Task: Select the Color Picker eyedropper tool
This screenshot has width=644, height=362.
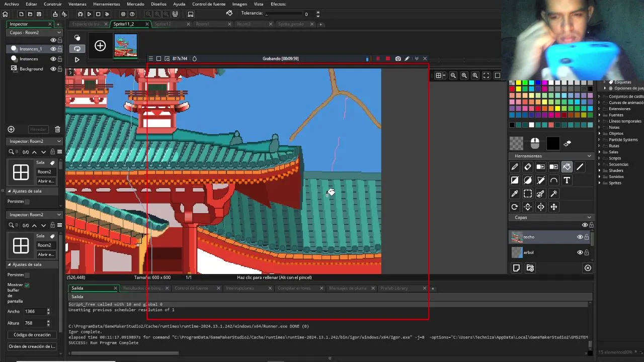Action: [515, 194]
